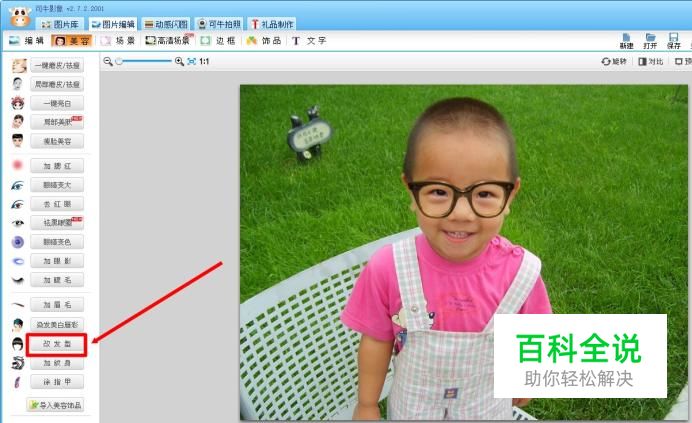Screen dimensions: 692x423
Task: Click the purple iris icon beside 眼睛变色
Action: pos(18,242)
